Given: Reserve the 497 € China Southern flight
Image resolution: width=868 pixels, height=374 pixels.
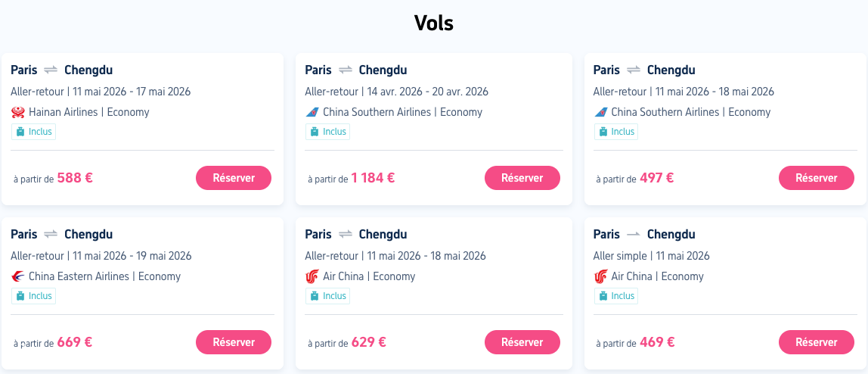Looking at the screenshot, I should pos(816,178).
